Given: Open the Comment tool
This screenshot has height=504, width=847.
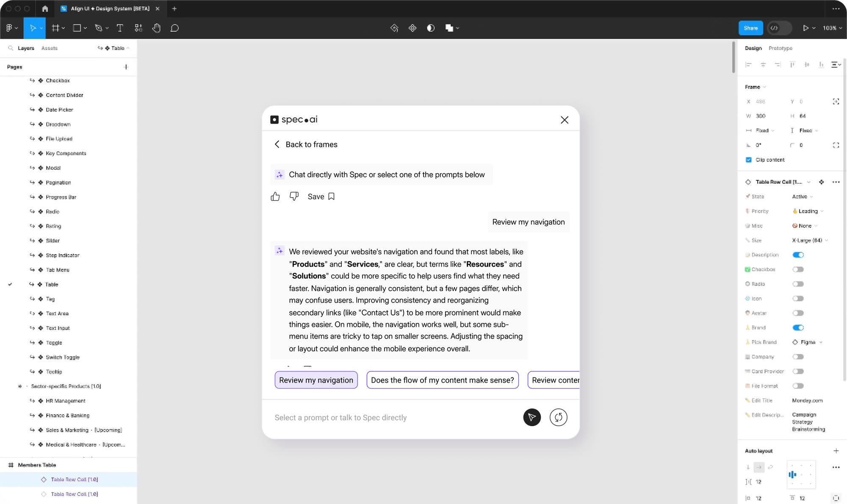Looking at the screenshot, I should point(174,28).
